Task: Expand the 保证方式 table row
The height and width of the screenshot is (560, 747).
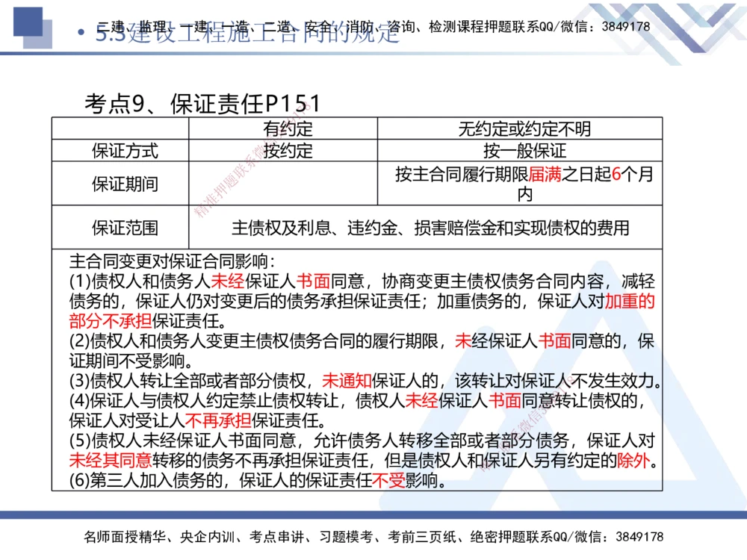Action: 125,151
